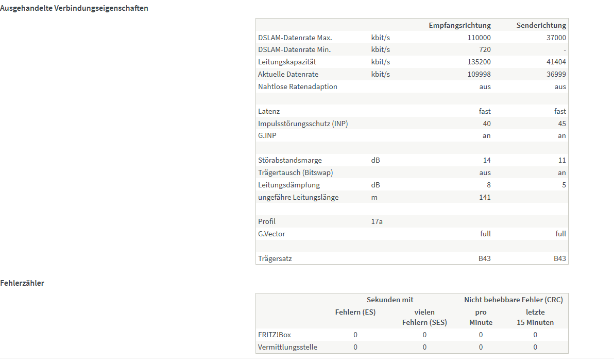Click the line capacity value 41404
614x364 pixels.
(x=556, y=62)
